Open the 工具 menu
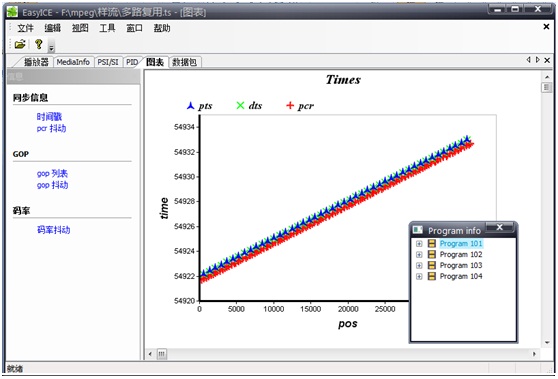 (x=107, y=28)
